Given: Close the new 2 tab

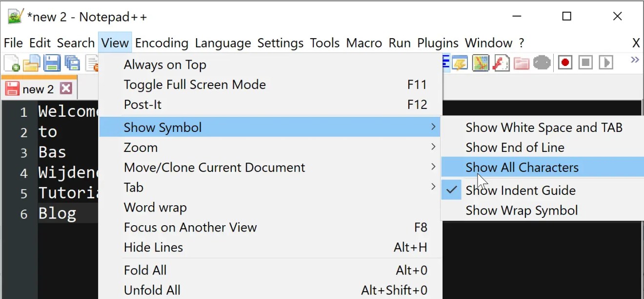Looking at the screenshot, I should point(66,88).
